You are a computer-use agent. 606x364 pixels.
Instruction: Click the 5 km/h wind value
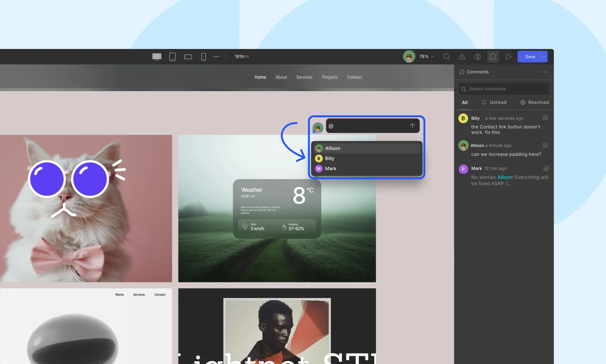tap(257, 229)
